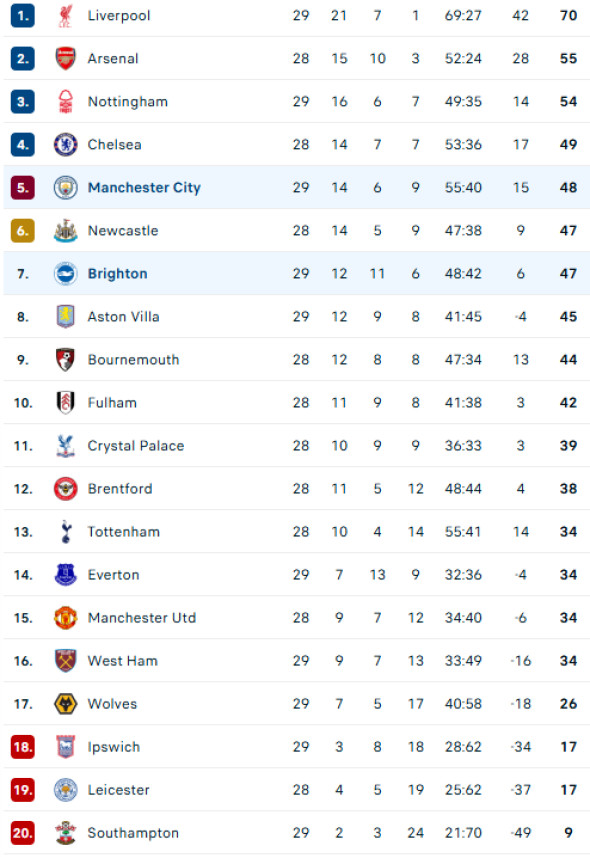Click the Southampton club crest

(x=65, y=833)
